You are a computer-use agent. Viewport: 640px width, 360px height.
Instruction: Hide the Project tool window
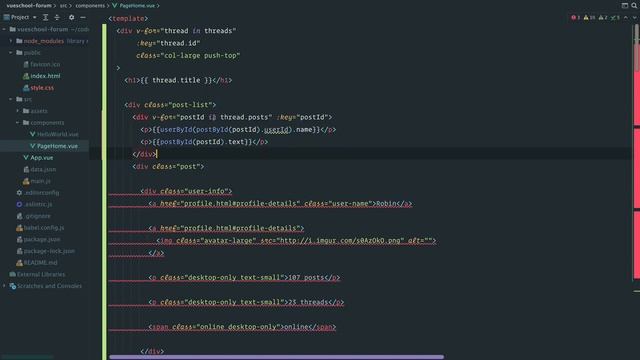(83, 18)
